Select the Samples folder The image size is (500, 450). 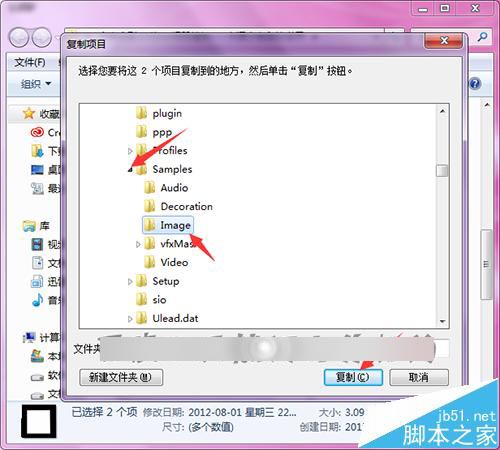pos(164,169)
